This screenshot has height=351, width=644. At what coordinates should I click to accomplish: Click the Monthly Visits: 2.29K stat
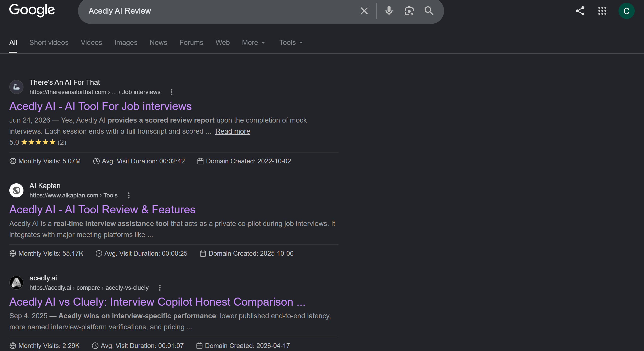click(49, 346)
